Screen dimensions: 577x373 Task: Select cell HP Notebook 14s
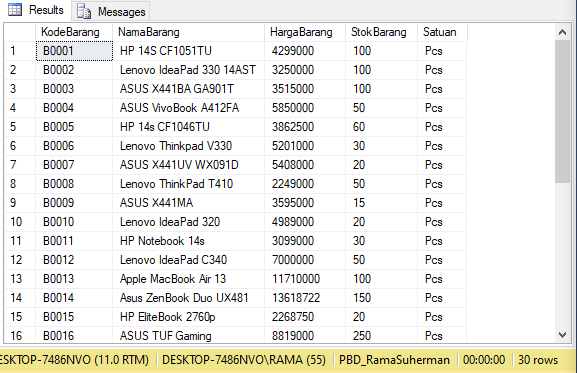pos(188,241)
